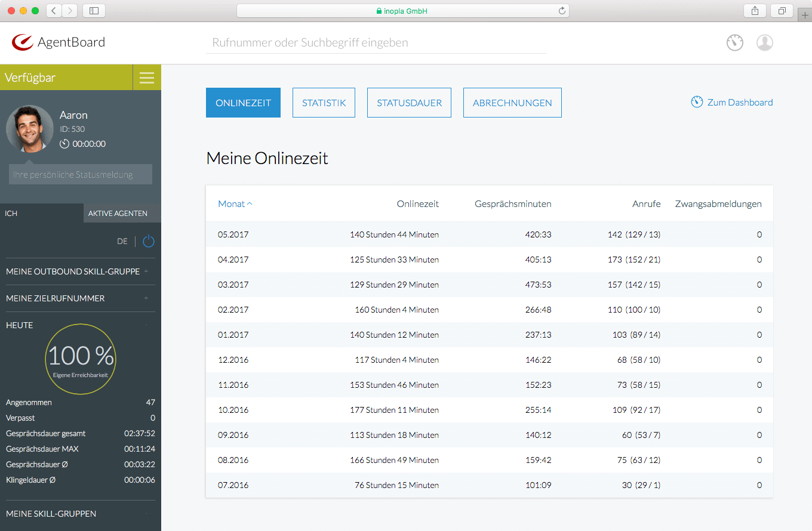
Task: Click the 140 Stunden 44 Minuten value
Action: [x=394, y=234]
